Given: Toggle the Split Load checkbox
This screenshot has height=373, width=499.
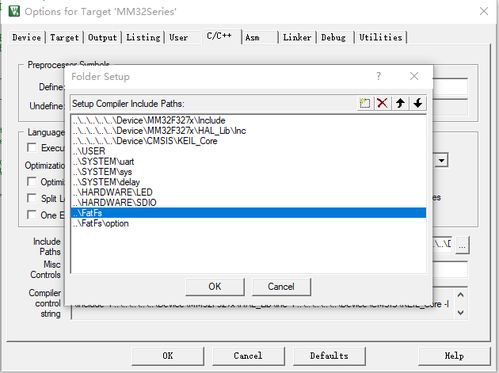Looking at the screenshot, I should 32,198.
